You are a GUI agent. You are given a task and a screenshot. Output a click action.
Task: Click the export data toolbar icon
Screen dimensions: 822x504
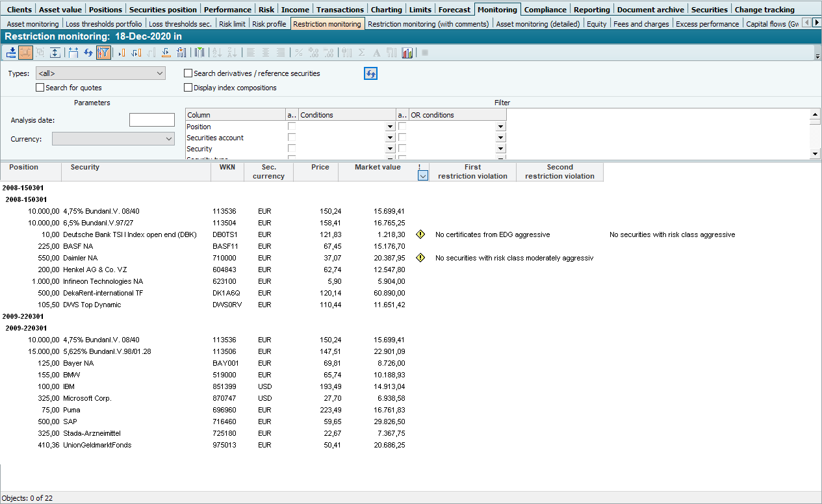pyautogui.click(x=11, y=53)
